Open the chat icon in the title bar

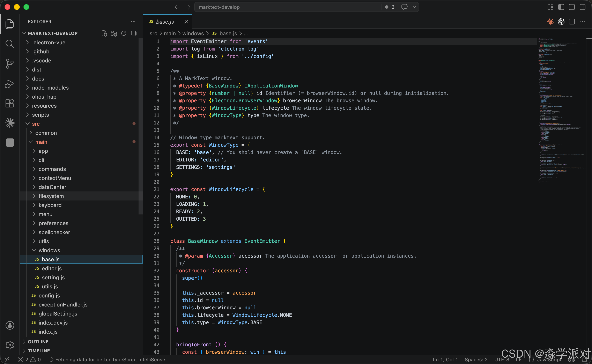(x=405, y=7)
